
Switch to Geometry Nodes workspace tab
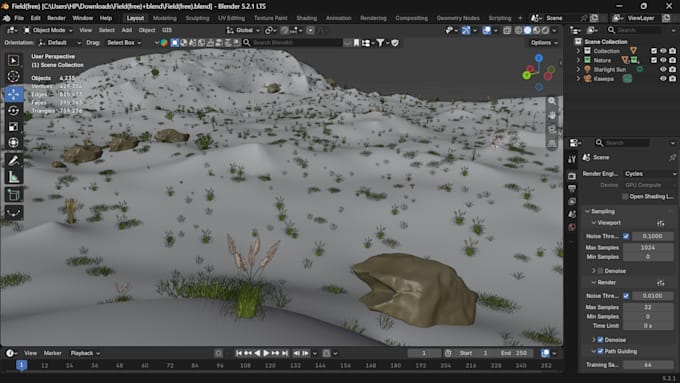[458, 18]
